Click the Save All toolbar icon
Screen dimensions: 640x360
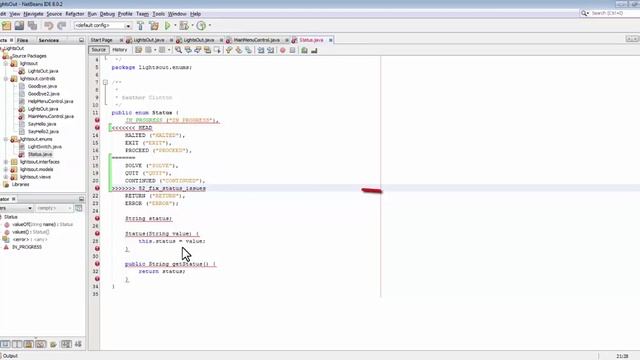[x=32, y=26]
